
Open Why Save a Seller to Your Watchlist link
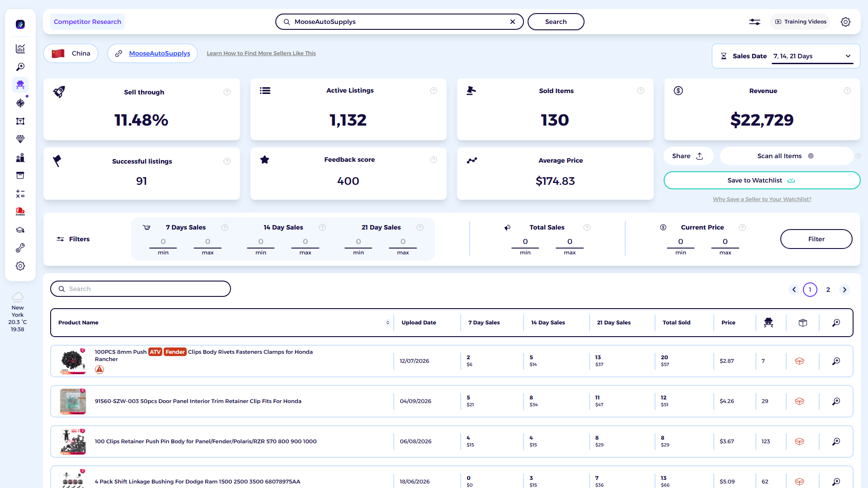pyautogui.click(x=762, y=199)
